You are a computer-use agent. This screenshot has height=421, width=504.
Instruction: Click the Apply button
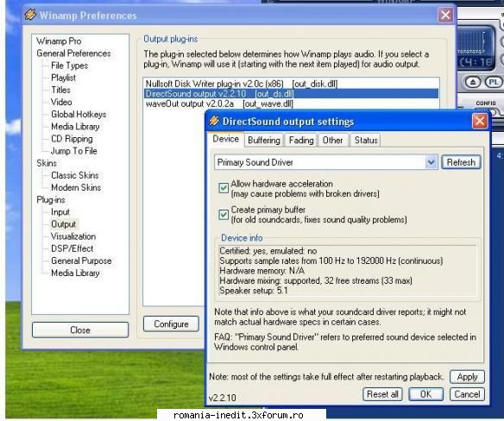click(467, 377)
